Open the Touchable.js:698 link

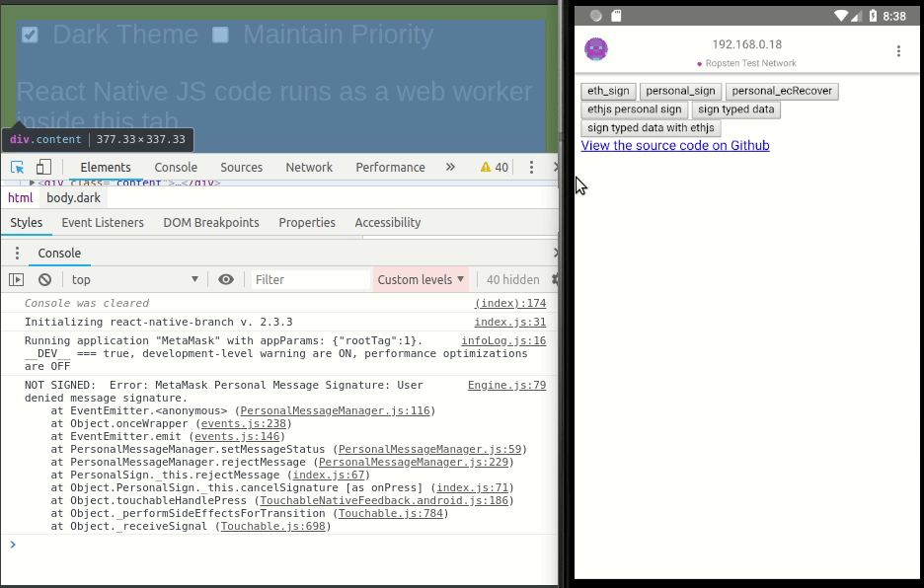click(x=272, y=527)
